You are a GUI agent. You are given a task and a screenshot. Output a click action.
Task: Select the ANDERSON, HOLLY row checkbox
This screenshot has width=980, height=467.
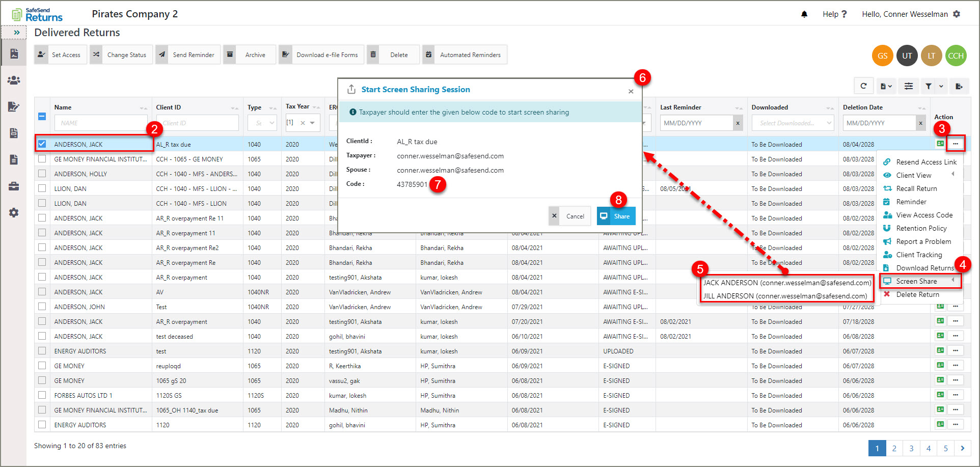coord(42,174)
